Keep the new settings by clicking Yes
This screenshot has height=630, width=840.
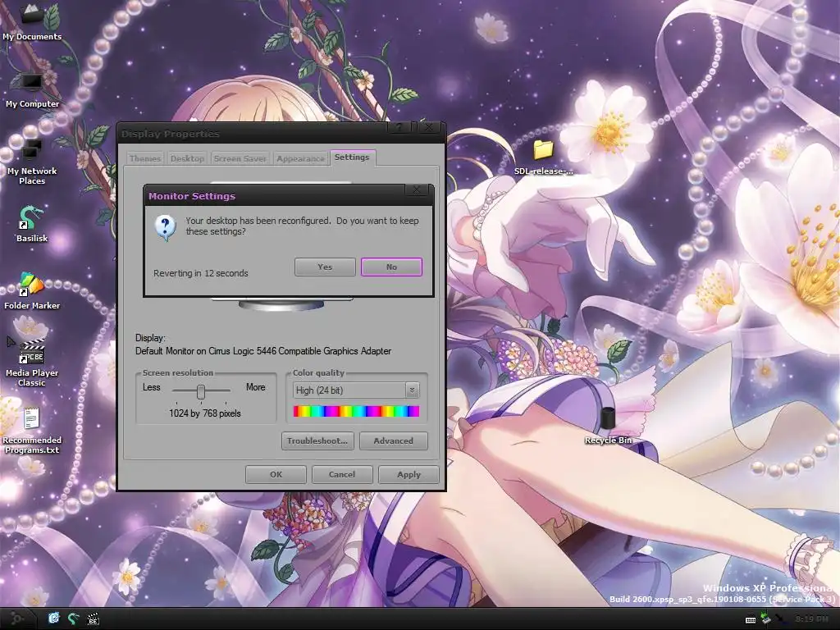point(325,267)
